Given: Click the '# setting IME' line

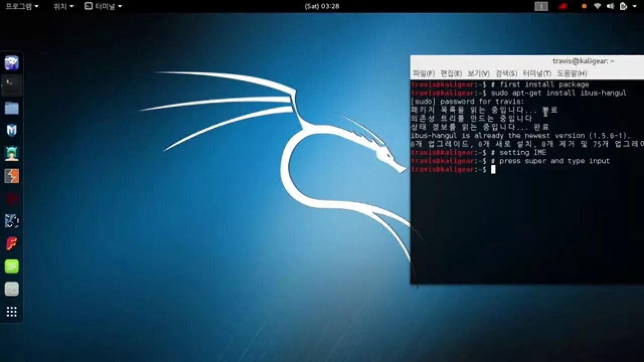Looking at the screenshot, I should [519, 152].
